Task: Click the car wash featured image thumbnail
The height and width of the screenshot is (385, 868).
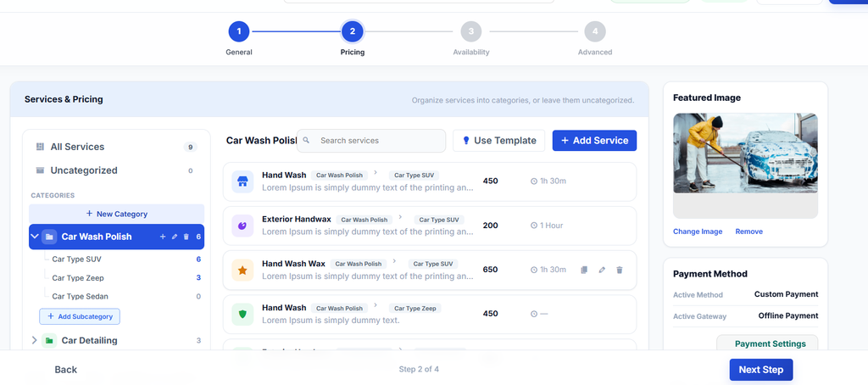Action: coord(745,153)
